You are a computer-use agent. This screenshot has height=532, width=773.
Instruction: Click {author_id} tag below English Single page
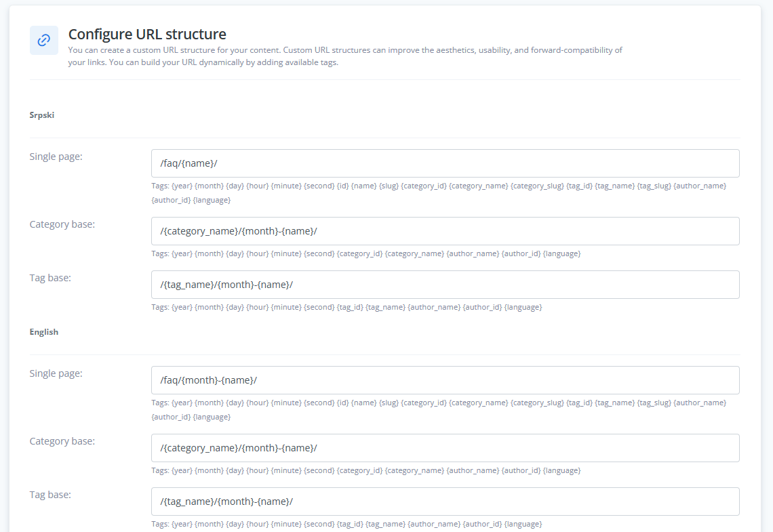(x=171, y=417)
